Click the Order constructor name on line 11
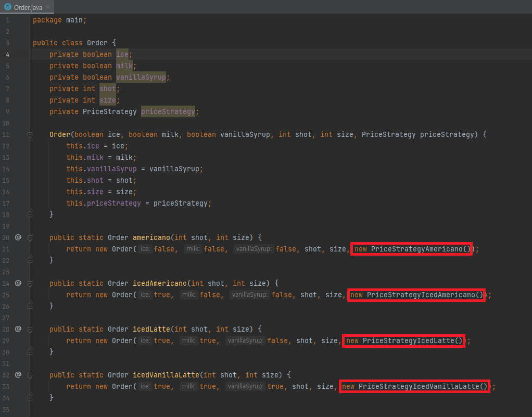Image resolution: width=532 pixels, height=417 pixels. point(60,134)
